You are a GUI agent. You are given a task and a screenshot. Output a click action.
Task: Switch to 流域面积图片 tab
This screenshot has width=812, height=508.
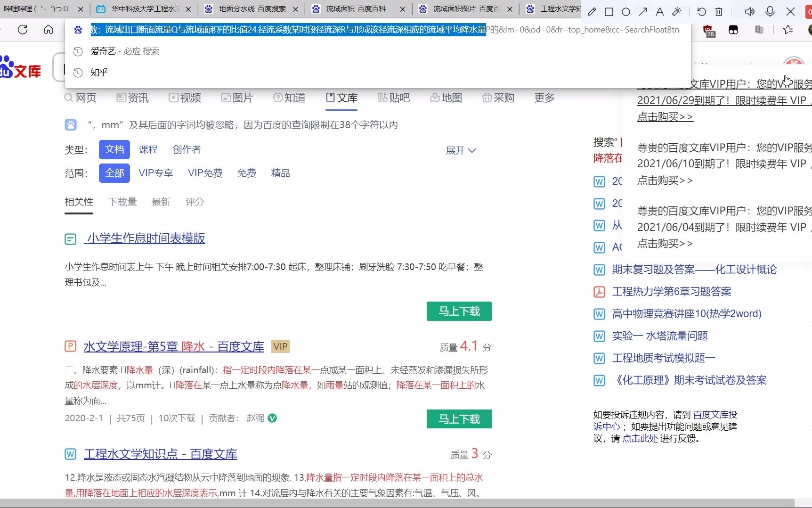466,9
